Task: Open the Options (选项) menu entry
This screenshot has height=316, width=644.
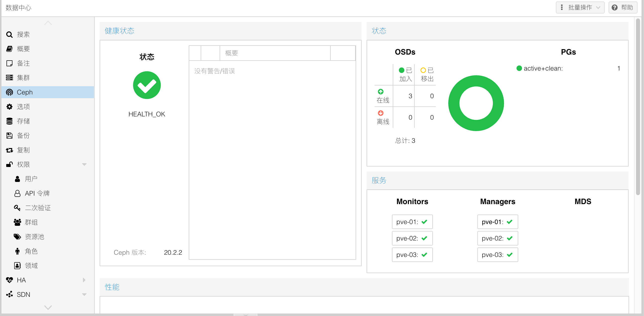Action: 48,107
